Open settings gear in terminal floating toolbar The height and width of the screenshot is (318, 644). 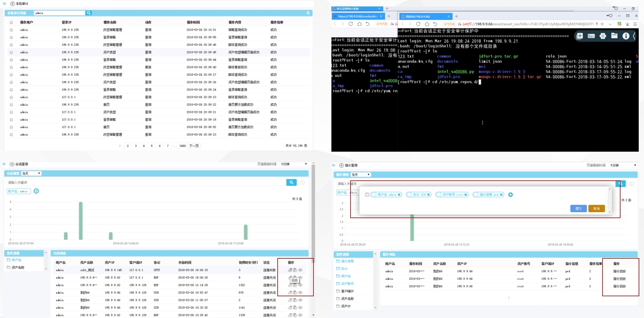pos(602,36)
